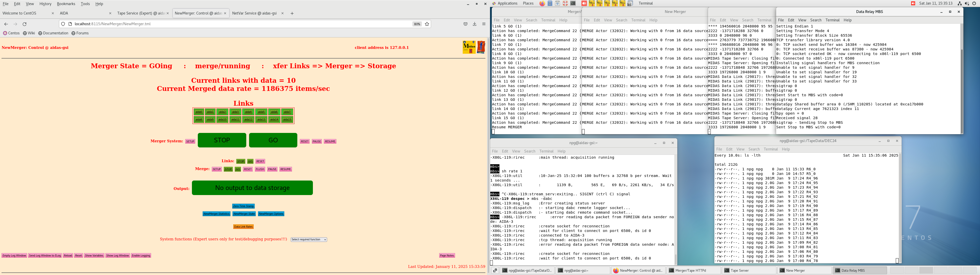The height and width of the screenshot is (275, 980).
Task: Bookmark this page with the star icon
Action: 427,24
